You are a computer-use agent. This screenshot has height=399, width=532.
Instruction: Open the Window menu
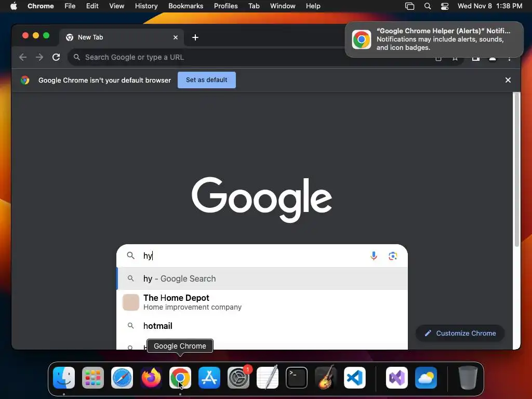(x=283, y=6)
